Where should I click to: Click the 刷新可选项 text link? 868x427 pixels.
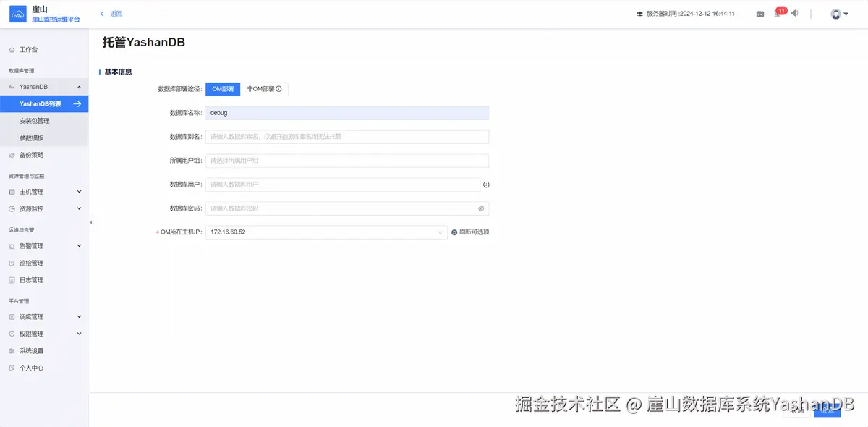tap(475, 232)
